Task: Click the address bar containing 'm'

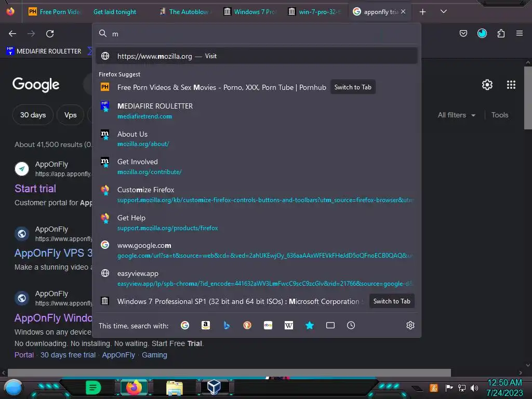Action: tap(257, 34)
